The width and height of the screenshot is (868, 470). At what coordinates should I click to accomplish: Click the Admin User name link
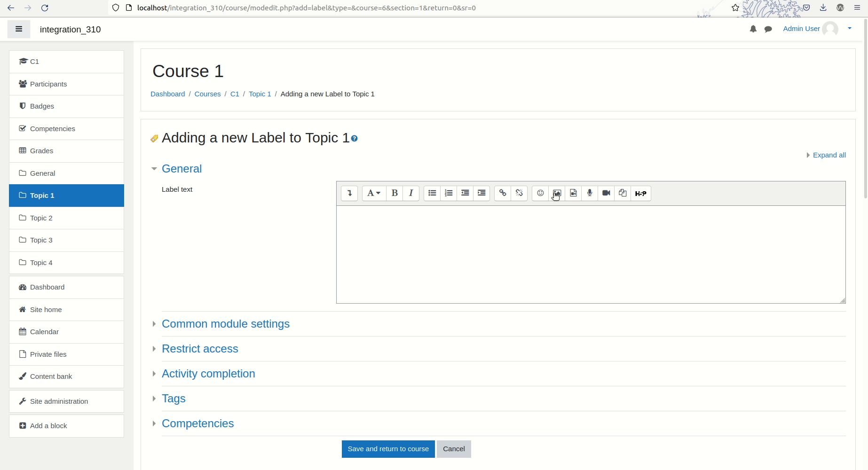801,29
